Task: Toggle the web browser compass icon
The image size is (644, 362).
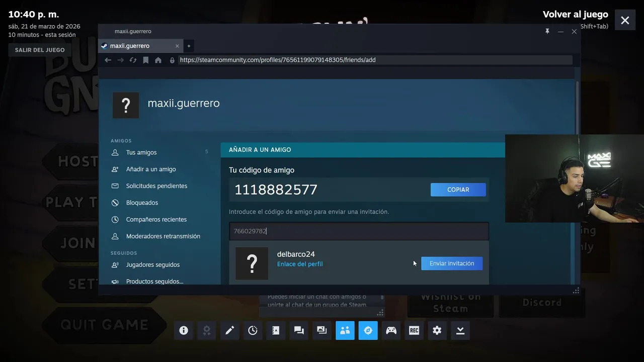Action: tap(368, 330)
